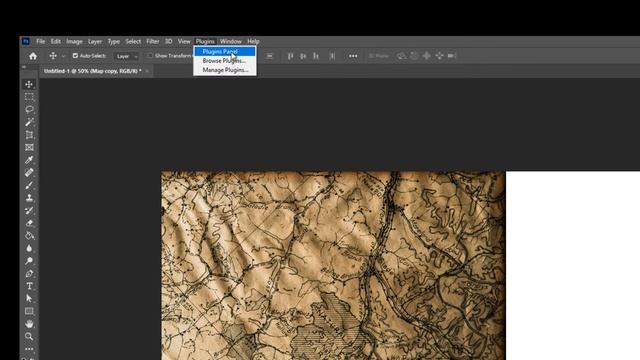Open the Edit menu
Viewport: 640px width, 360px height.
tap(56, 41)
